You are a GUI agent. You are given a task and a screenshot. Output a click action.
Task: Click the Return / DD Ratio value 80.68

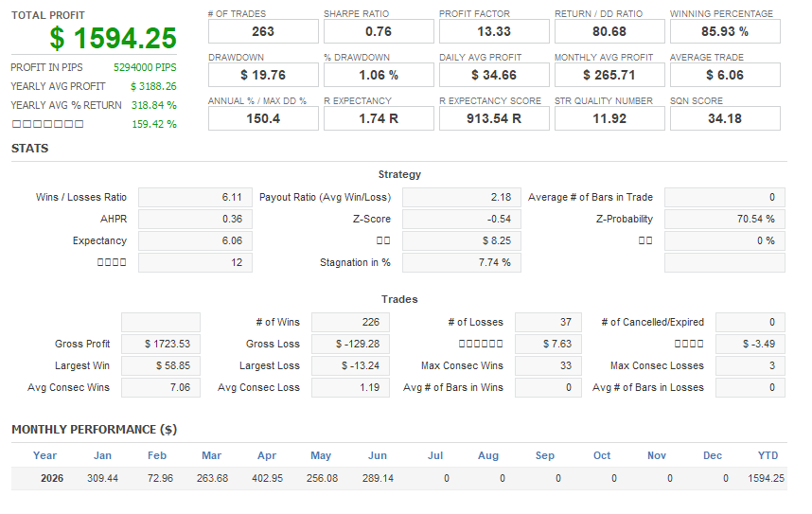(x=609, y=31)
